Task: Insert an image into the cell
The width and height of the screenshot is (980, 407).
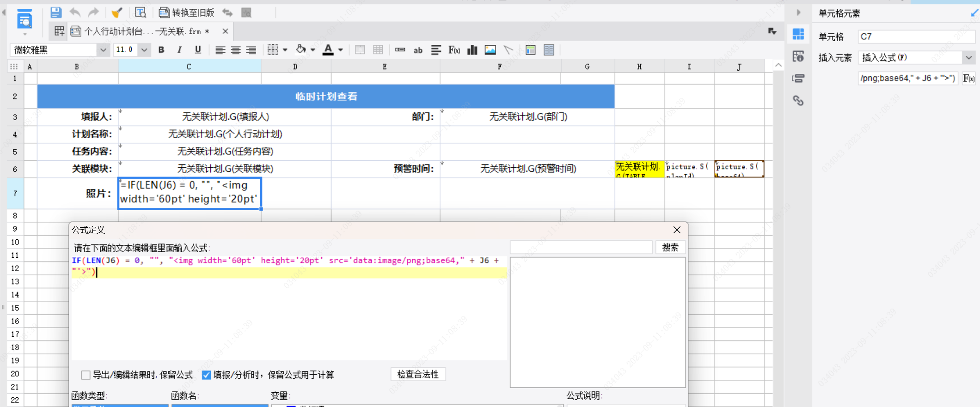Action: (490, 50)
